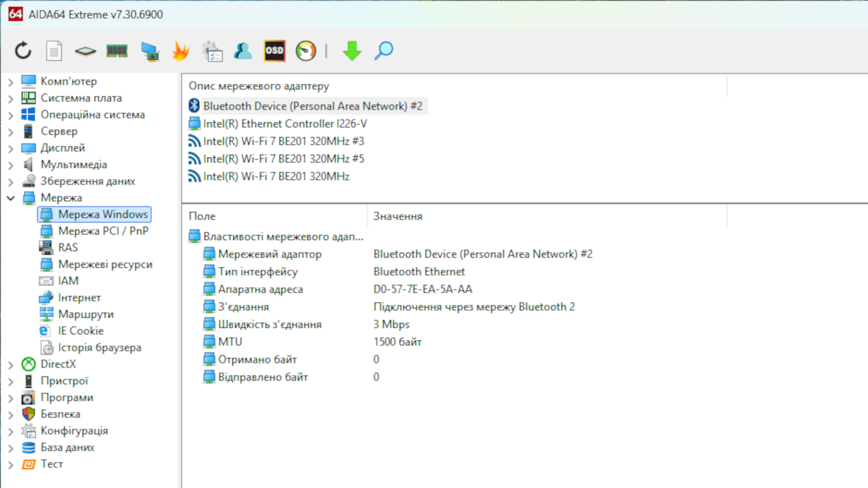Expand the DirectX tree node

click(10, 365)
